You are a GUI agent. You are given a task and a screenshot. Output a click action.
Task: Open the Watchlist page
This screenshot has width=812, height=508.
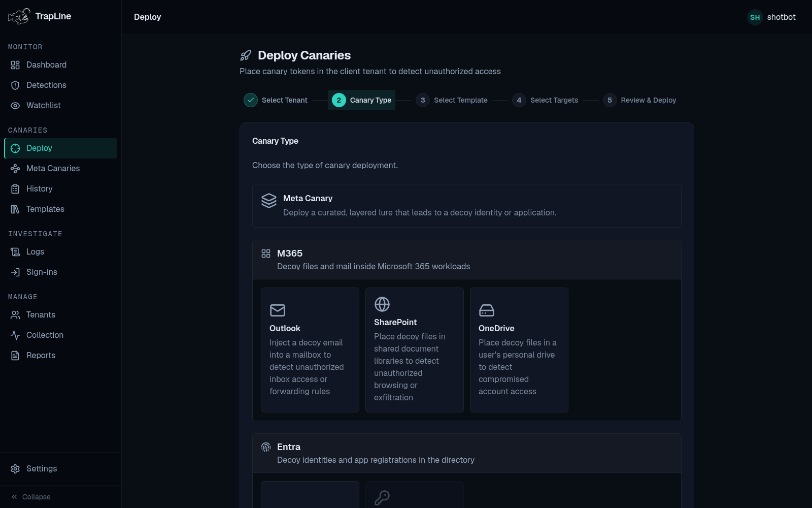[x=61, y=106]
